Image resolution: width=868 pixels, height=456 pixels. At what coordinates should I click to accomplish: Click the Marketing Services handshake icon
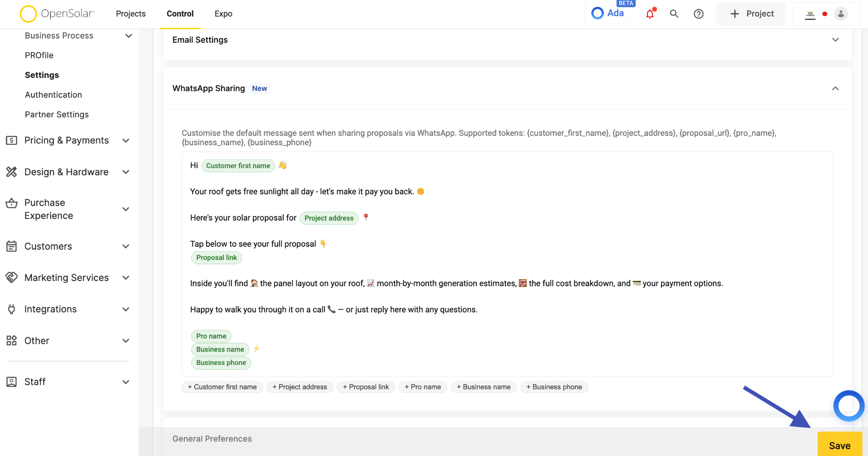pyautogui.click(x=11, y=278)
